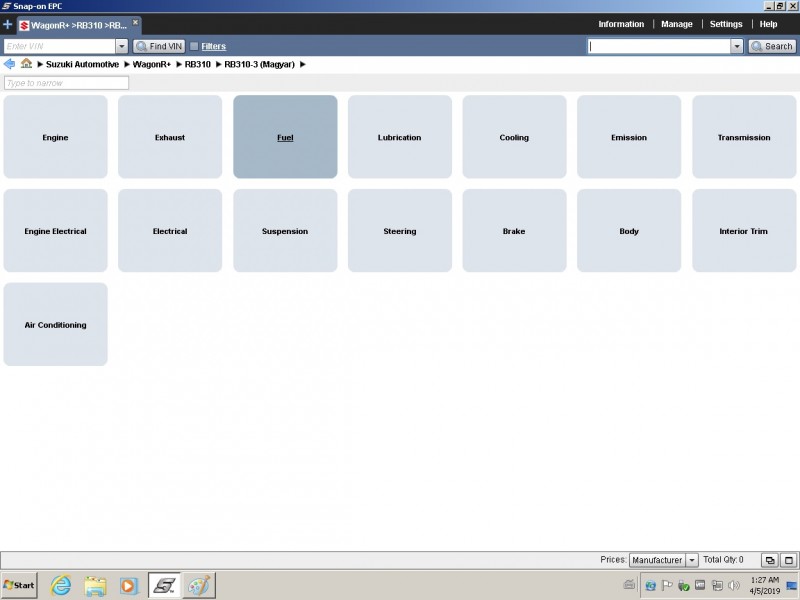800x600 pixels.
Task: Open the Emission category tile
Action: tap(629, 137)
